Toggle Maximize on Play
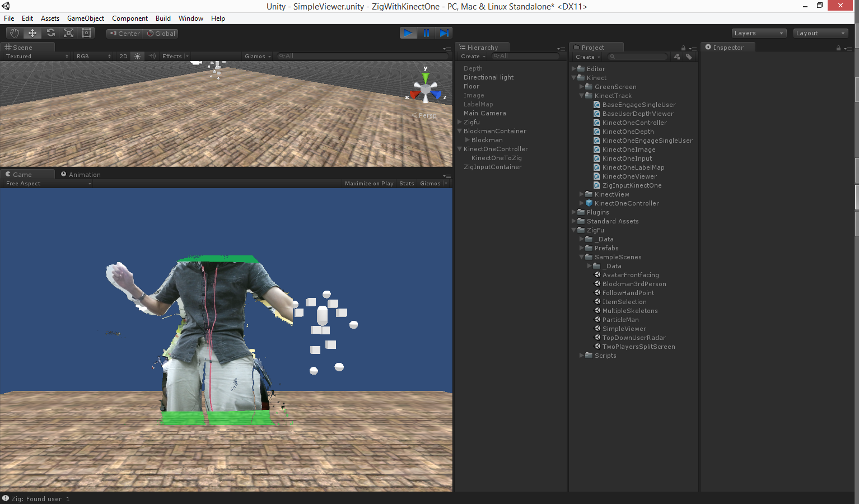The height and width of the screenshot is (504, 859). (369, 184)
